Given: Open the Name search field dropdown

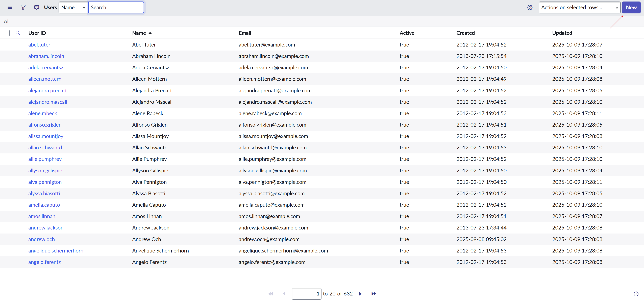Looking at the screenshot, I should [x=73, y=8].
